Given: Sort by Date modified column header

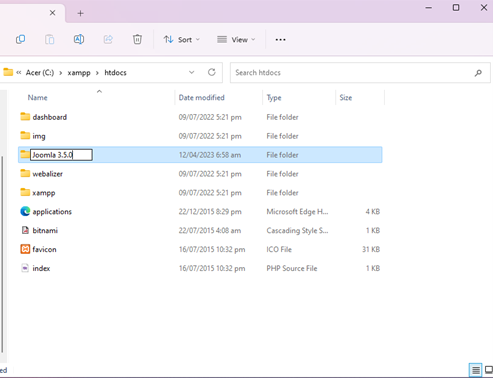Looking at the screenshot, I should point(201,98).
